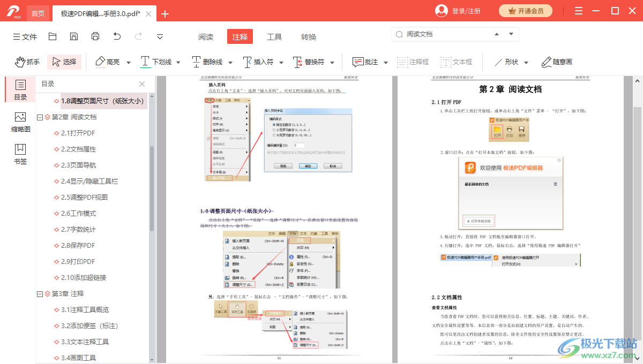Click the Undo arrow icon
The height and width of the screenshot is (364, 643).
pyautogui.click(x=117, y=36)
